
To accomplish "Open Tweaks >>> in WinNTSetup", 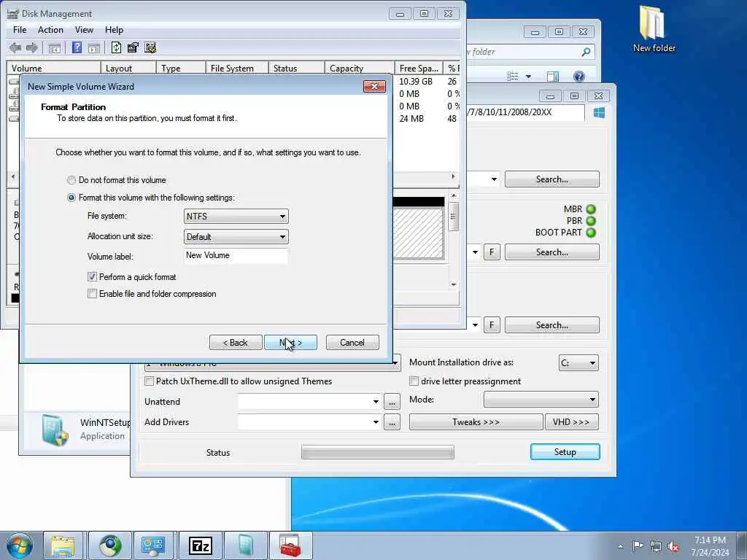I will pos(476,422).
